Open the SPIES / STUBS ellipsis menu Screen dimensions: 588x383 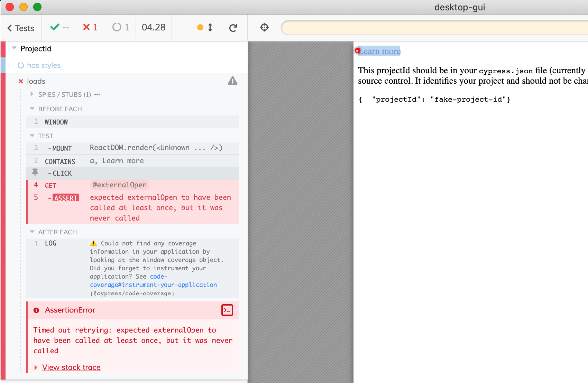point(97,94)
